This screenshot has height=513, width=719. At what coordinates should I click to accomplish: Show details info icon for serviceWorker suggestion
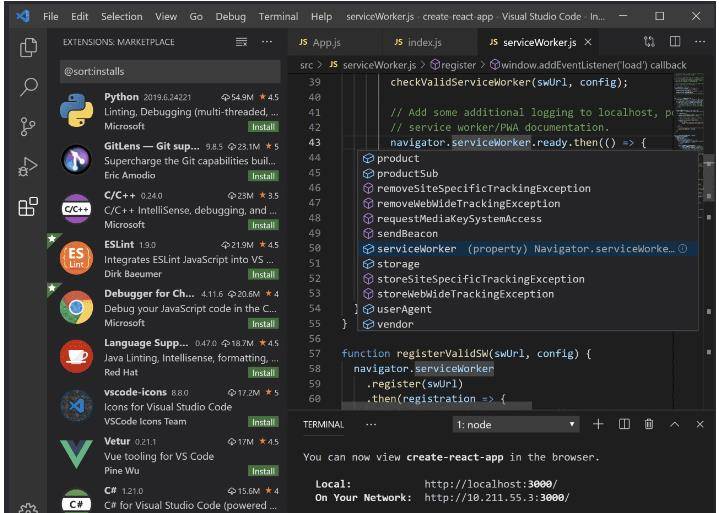click(x=682, y=248)
